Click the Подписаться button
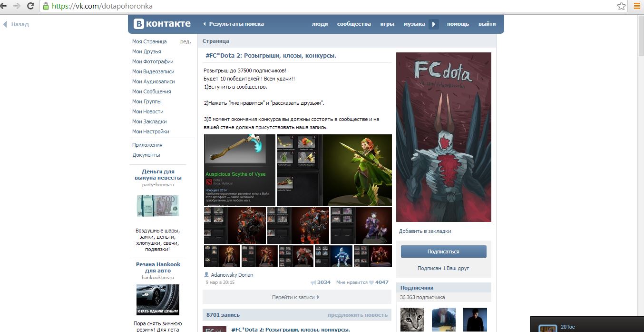 point(443,252)
